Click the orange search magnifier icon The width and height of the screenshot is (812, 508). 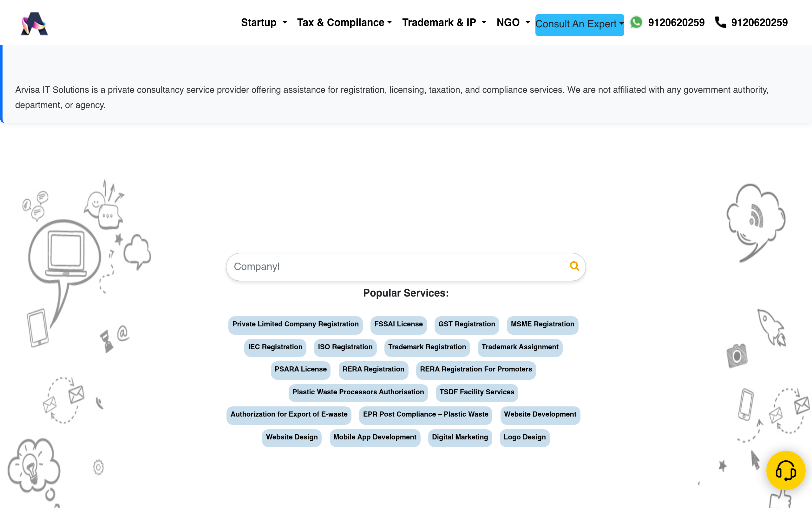(574, 266)
